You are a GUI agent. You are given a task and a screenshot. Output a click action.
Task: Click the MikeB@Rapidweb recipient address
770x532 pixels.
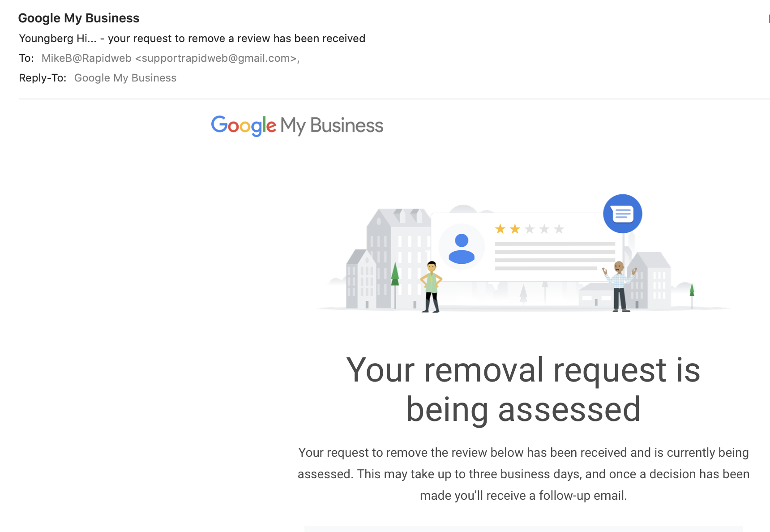tap(171, 58)
